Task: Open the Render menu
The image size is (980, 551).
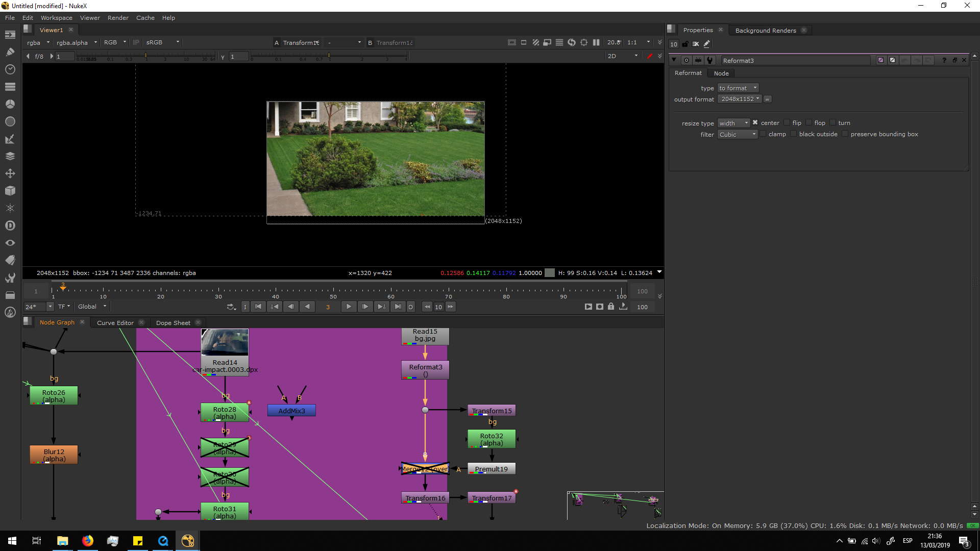Action: (x=118, y=18)
